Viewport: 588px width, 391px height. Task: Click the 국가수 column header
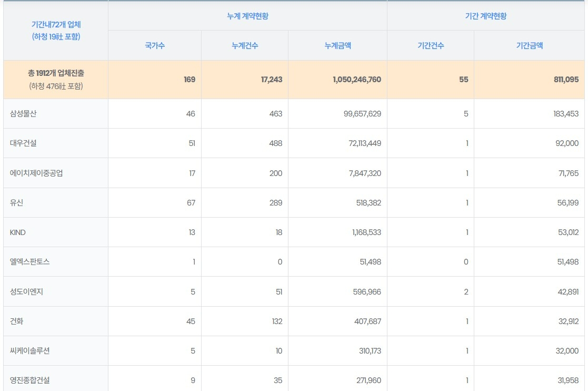[x=155, y=45]
